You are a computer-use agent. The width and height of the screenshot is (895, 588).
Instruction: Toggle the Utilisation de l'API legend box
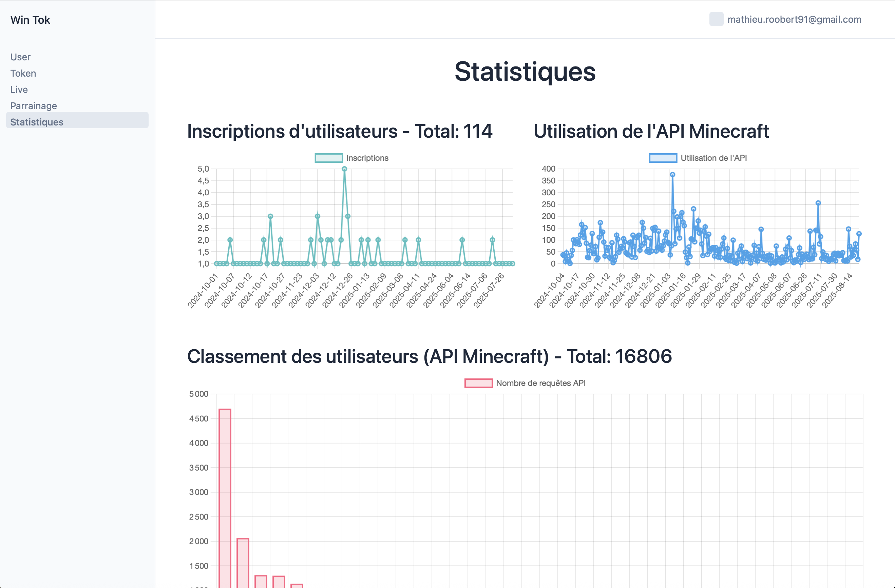tap(663, 158)
